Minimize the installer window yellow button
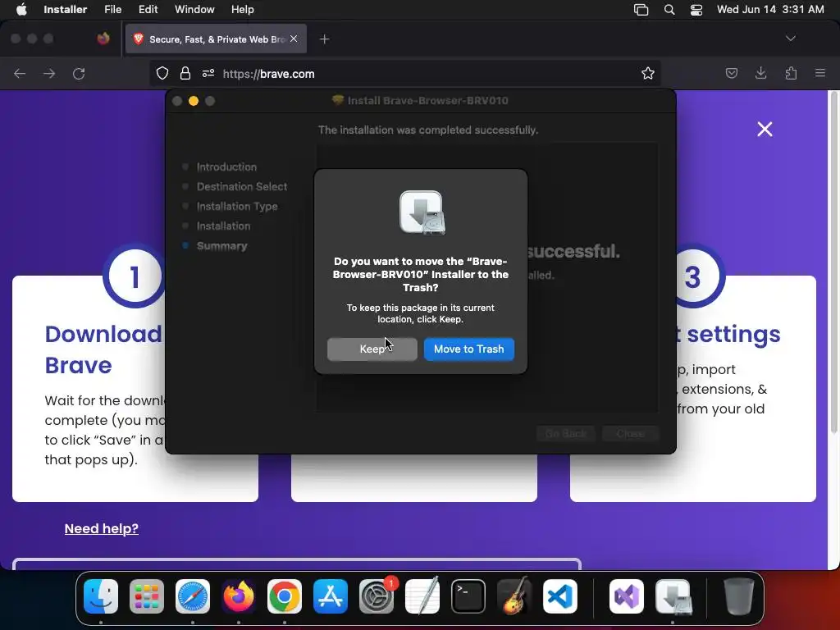This screenshot has width=840, height=630. tap(194, 101)
